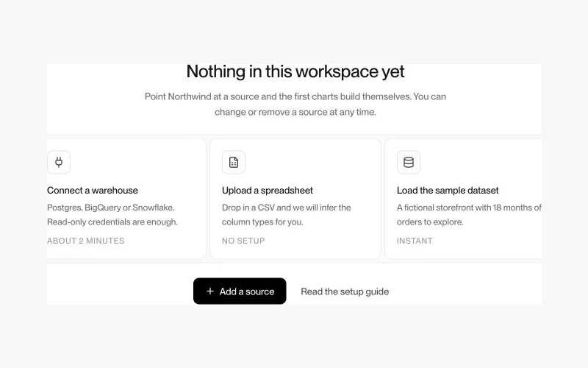Click the Postgres, BigQuery or Snowflake text

pos(111,208)
